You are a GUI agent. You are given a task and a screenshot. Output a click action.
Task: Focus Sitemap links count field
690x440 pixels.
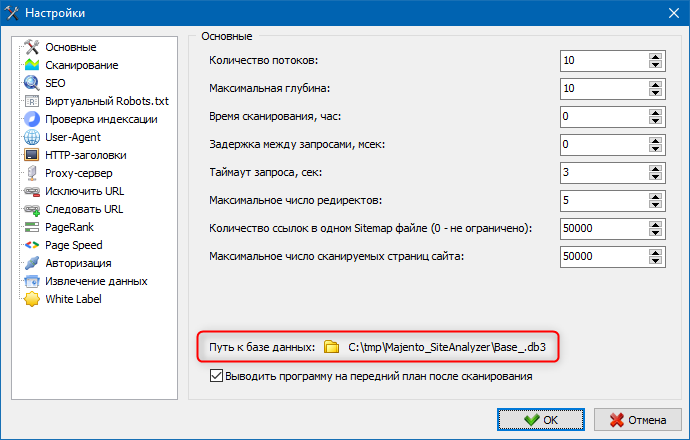point(604,229)
